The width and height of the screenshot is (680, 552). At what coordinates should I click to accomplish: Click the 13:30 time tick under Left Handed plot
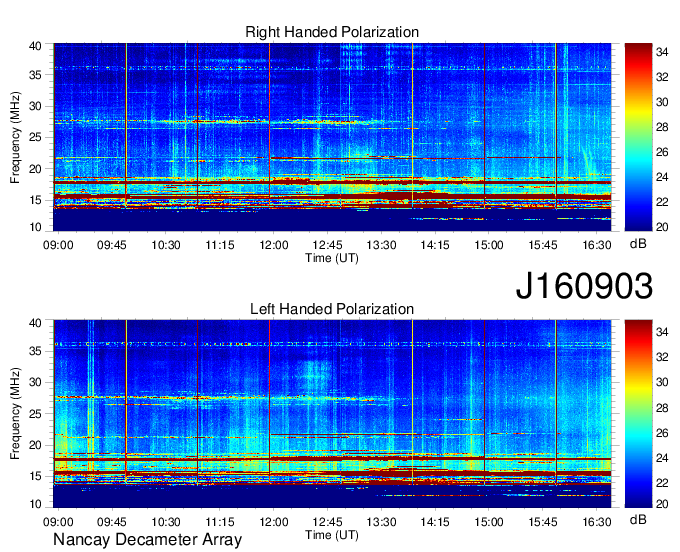tap(381, 522)
